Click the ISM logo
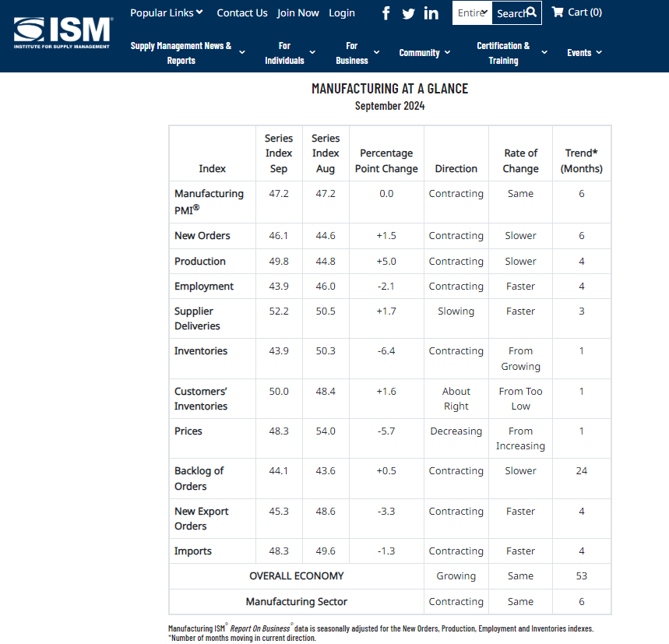This screenshot has height=644, width=669. coord(62,33)
